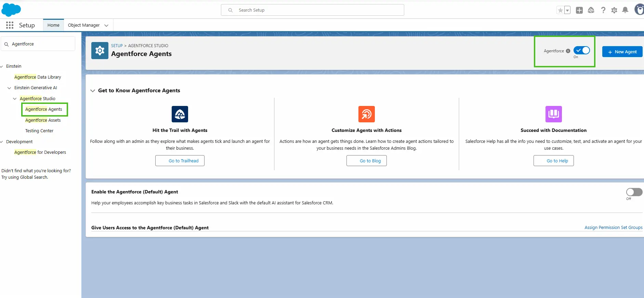Open the App Launcher grid icon

click(10, 25)
